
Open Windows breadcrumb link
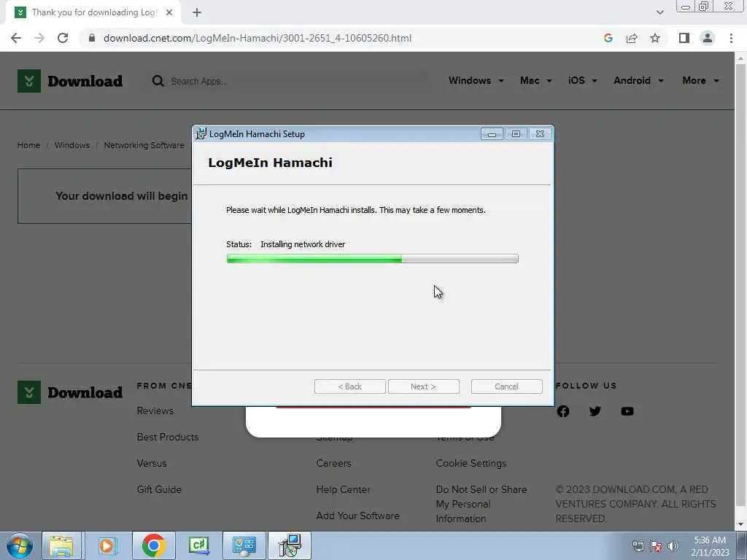pos(72,145)
